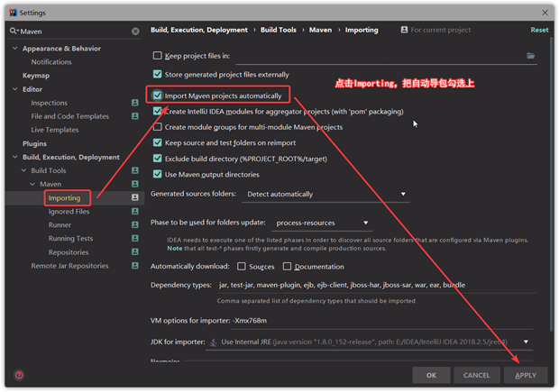Click the IntelliJ icon in title bar
This screenshot has height=392, width=559.
(14, 13)
